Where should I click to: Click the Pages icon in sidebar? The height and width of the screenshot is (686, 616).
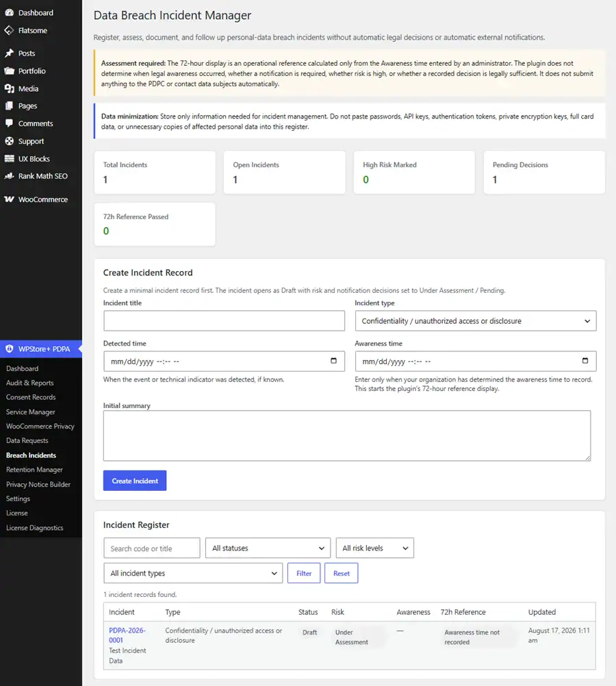click(9, 106)
